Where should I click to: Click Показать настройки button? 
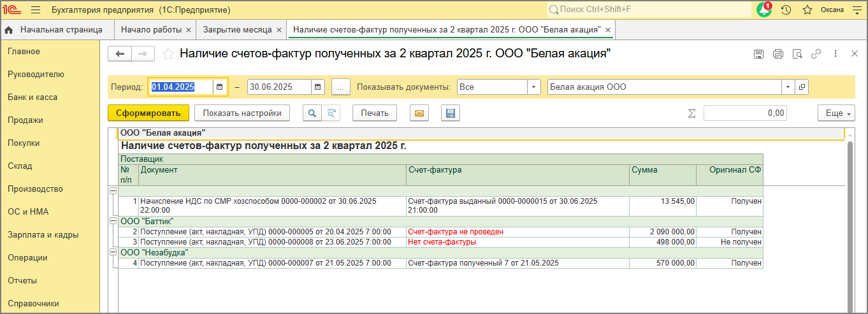click(x=242, y=113)
